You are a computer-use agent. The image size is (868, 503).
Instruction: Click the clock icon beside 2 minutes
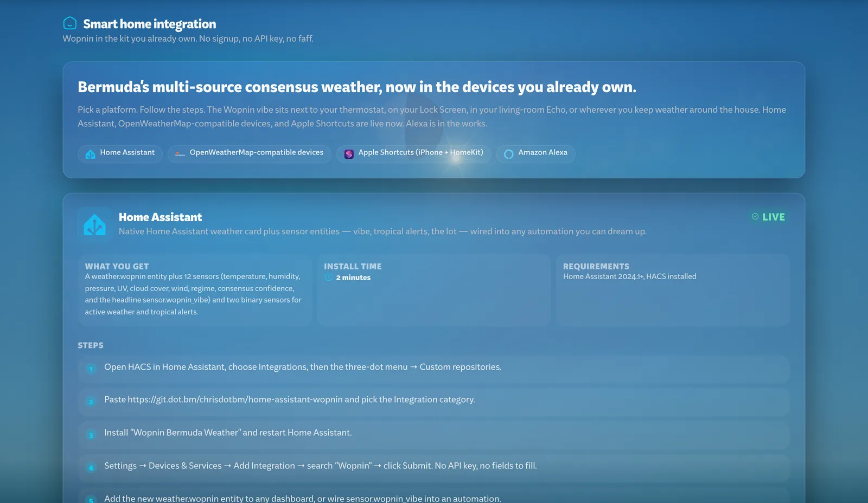(328, 278)
